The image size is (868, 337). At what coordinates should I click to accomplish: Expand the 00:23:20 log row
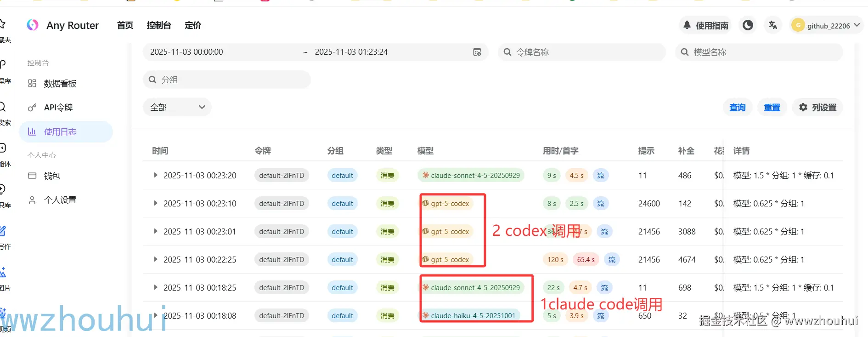156,175
